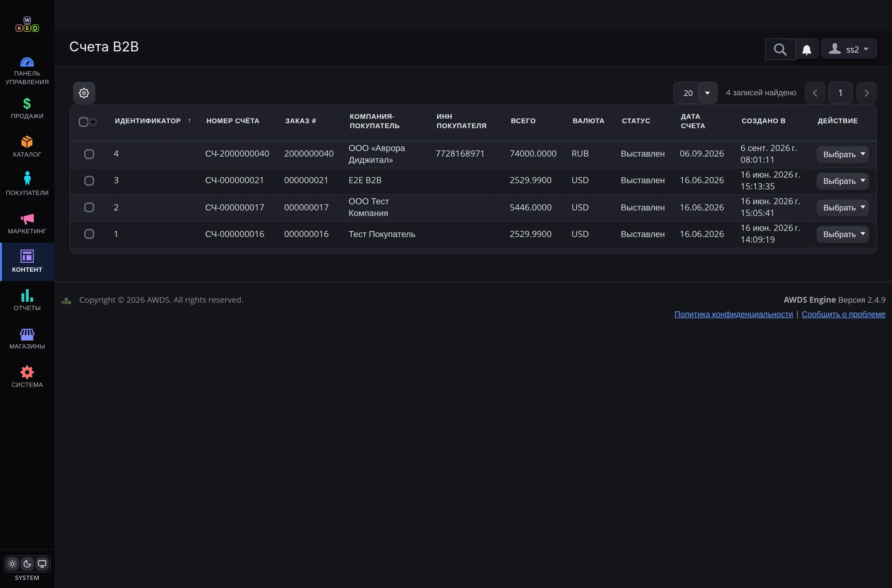Viewport: 892px width, 588px height.
Task: Open the ss2 user account dropdown
Action: [x=849, y=49]
